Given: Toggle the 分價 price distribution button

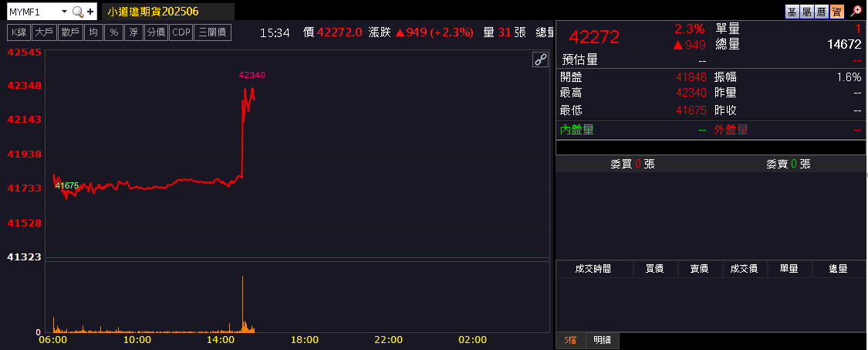Looking at the screenshot, I should pos(156,32).
